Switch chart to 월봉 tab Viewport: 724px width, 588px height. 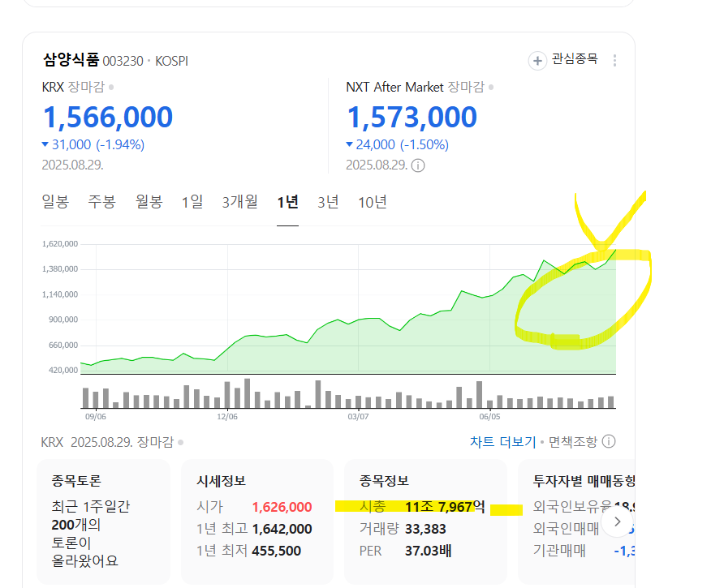(149, 202)
